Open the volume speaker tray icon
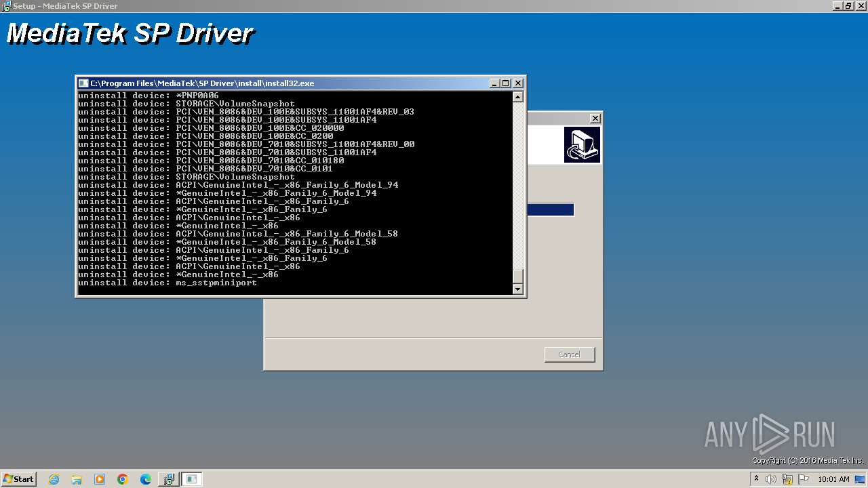Image resolution: width=868 pixels, height=488 pixels. pyautogui.click(x=771, y=479)
